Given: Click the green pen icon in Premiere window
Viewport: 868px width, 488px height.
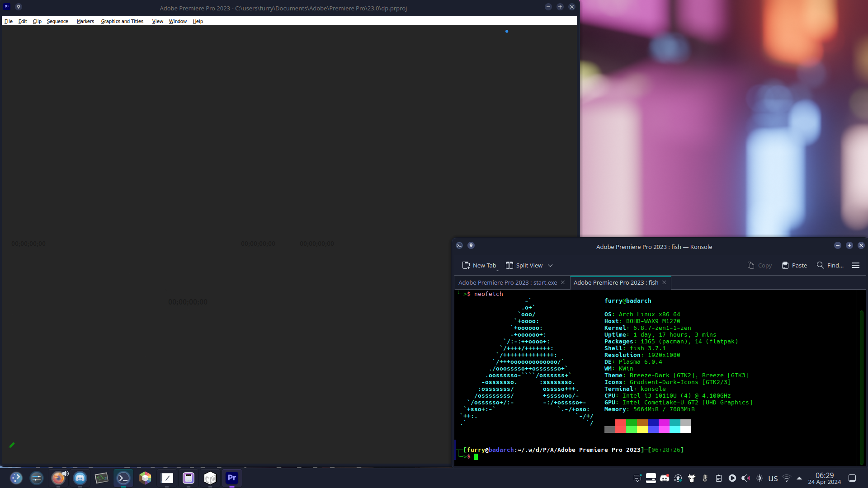Looking at the screenshot, I should [x=12, y=445].
